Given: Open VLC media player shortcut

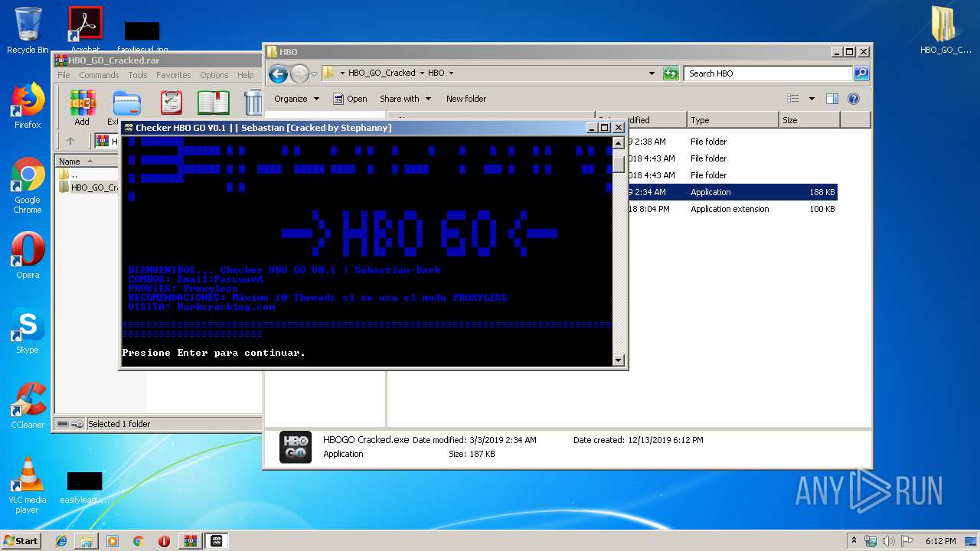Looking at the screenshot, I should [x=28, y=485].
